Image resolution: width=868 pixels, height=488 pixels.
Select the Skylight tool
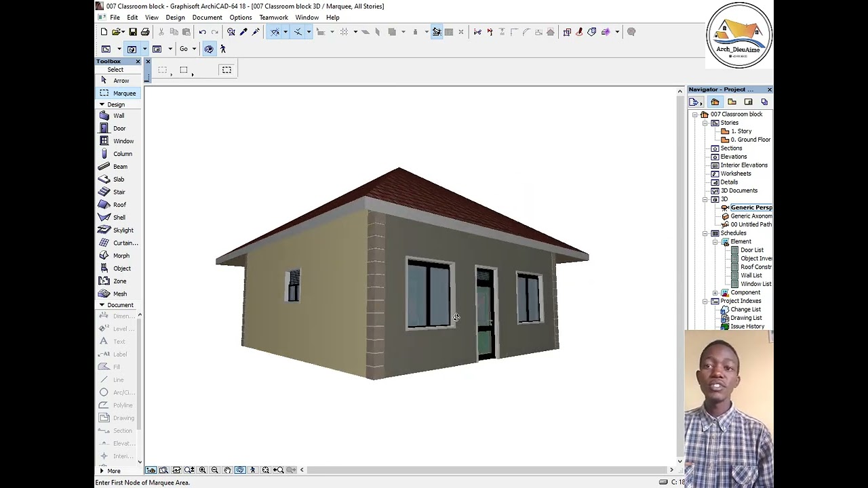point(119,230)
